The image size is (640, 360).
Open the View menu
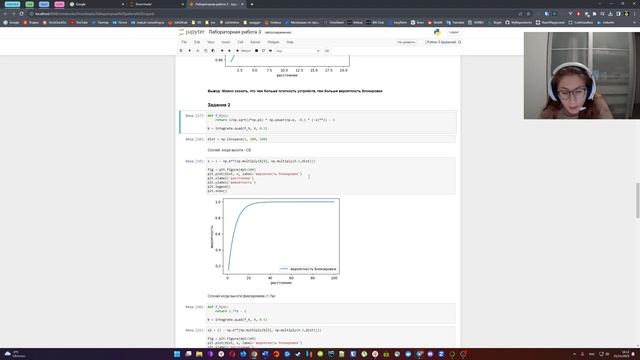coord(211,42)
